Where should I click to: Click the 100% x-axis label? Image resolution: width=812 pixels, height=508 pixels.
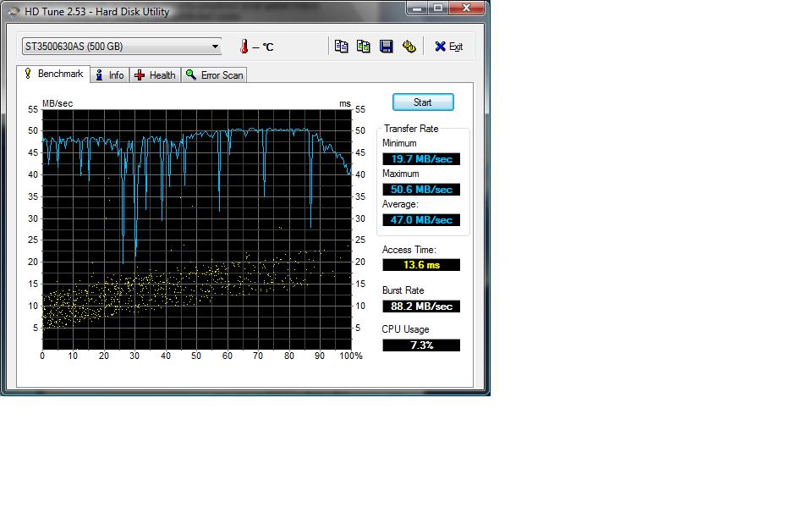(x=350, y=356)
